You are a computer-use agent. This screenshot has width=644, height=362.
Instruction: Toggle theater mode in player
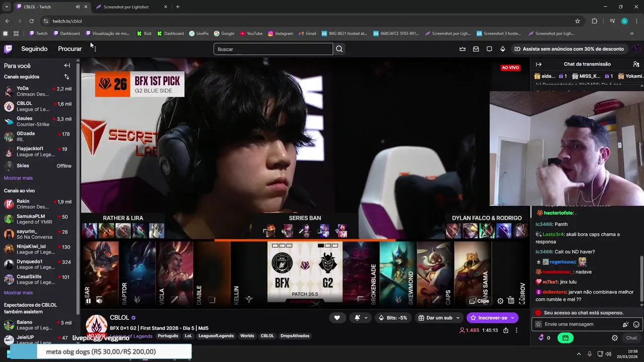[511, 301]
